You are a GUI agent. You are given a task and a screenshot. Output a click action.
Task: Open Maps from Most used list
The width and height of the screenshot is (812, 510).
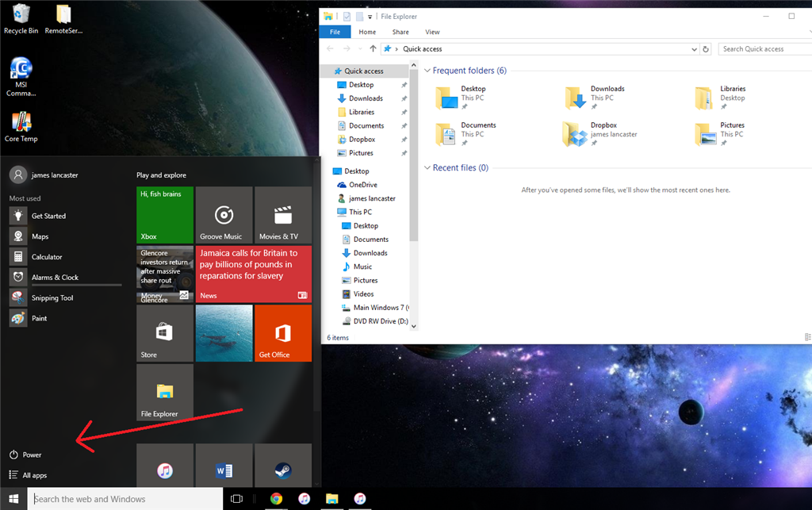(65, 236)
